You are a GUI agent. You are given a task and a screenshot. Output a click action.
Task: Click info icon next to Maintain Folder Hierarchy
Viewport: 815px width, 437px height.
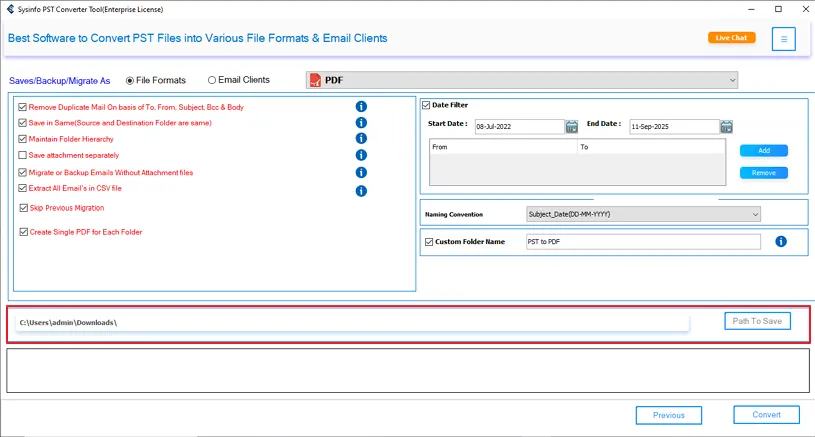pos(361,139)
